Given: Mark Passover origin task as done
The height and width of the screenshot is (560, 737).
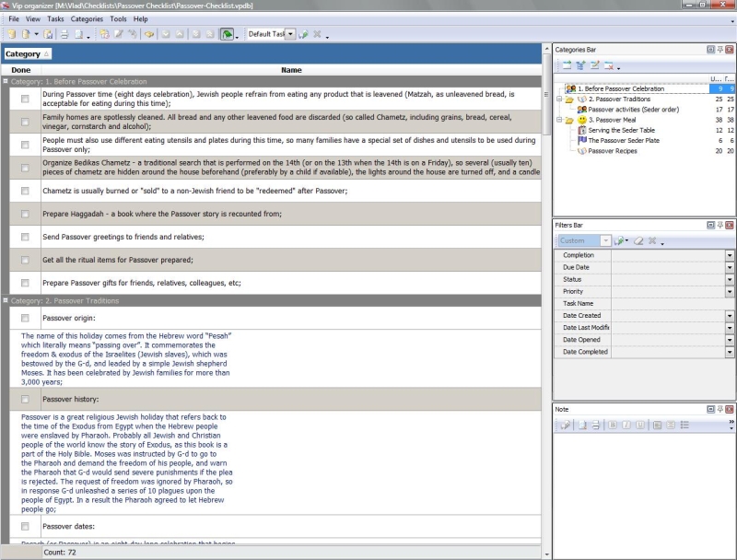Looking at the screenshot, I should click(25, 319).
